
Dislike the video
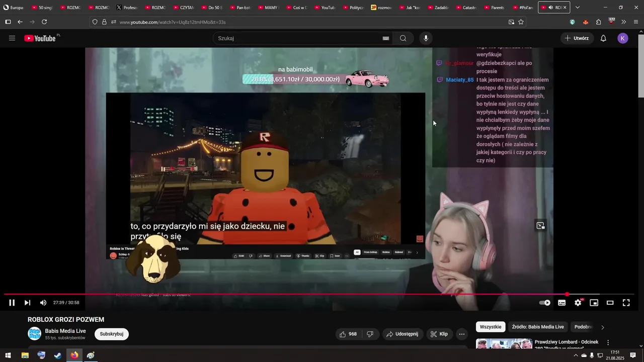(x=370, y=334)
